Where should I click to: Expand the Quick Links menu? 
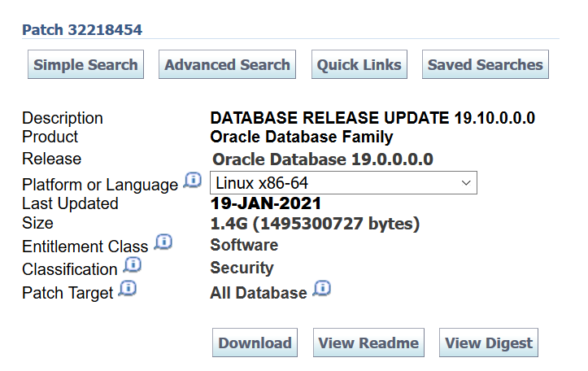[x=359, y=65]
